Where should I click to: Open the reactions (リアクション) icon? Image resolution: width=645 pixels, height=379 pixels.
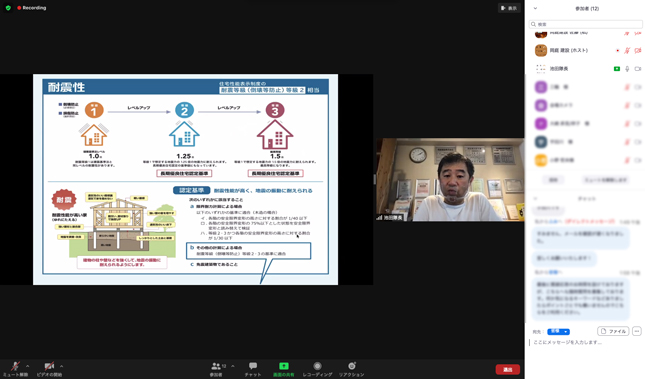351,366
